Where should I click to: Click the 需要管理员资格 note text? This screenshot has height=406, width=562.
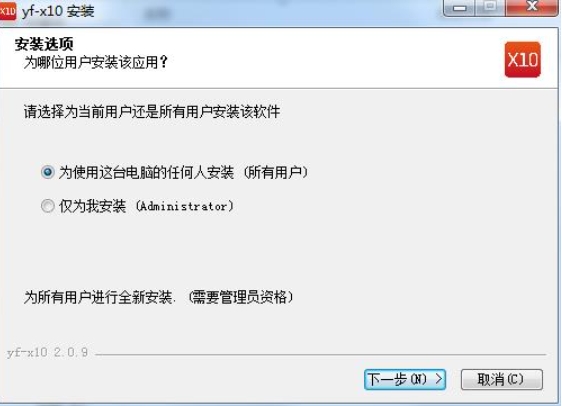tap(240, 297)
